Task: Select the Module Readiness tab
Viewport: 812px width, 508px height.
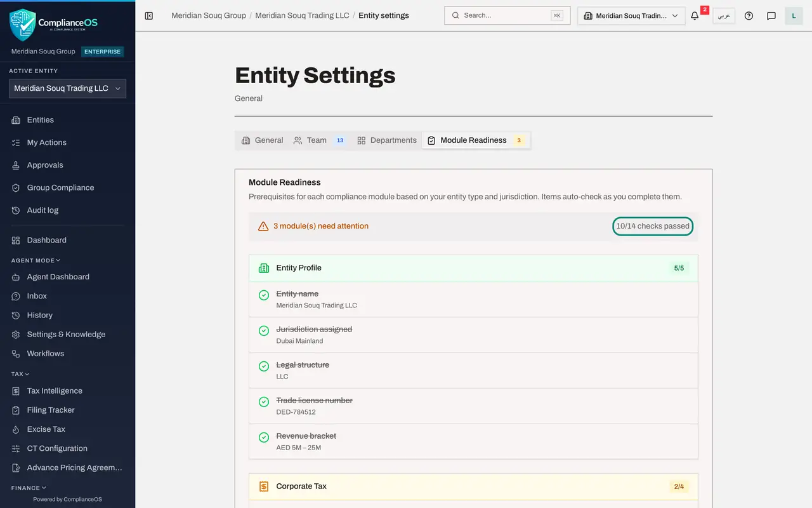Action: [476, 140]
